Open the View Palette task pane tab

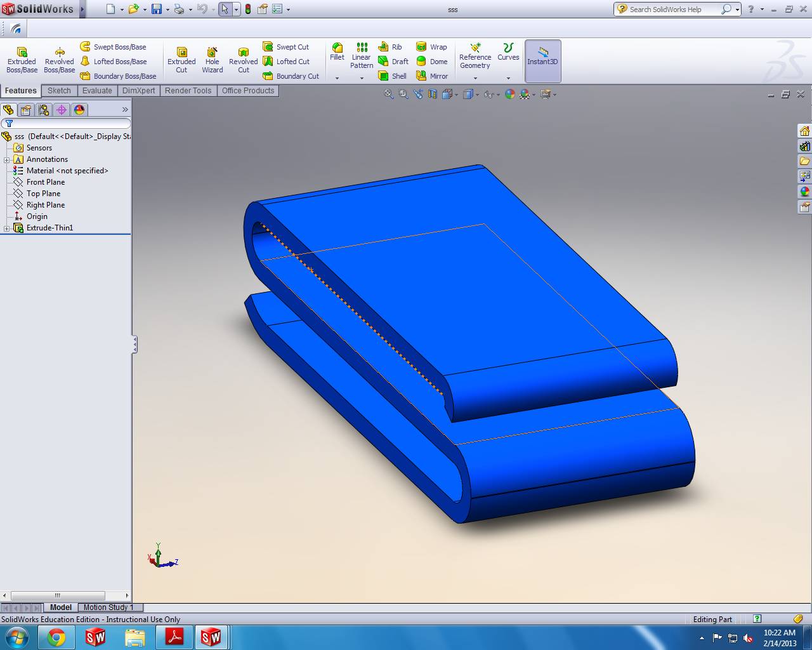point(804,176)
